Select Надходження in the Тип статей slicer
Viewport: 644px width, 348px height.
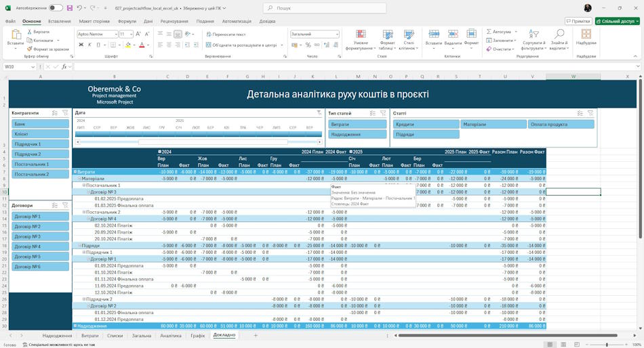[357, 134]
